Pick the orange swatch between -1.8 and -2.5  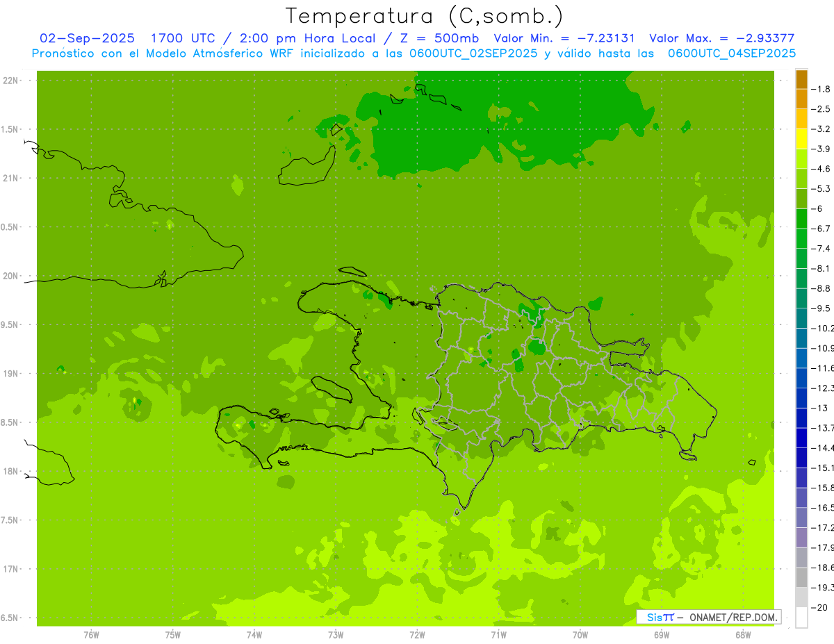(801, 99)
